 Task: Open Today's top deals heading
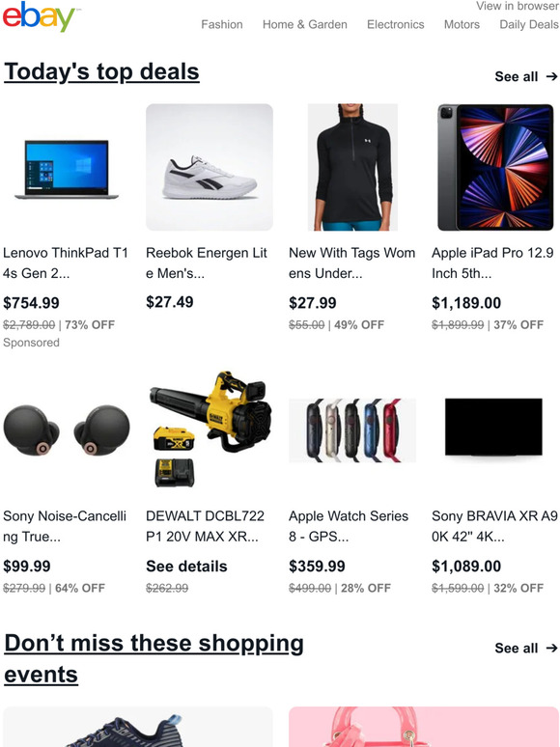[101, 72]
